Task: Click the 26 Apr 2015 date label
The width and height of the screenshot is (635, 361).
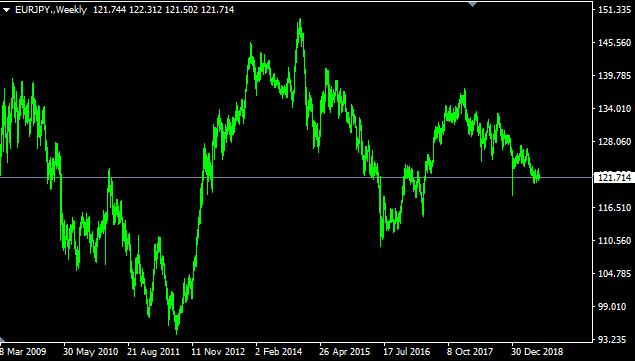Action: (345, 352)
